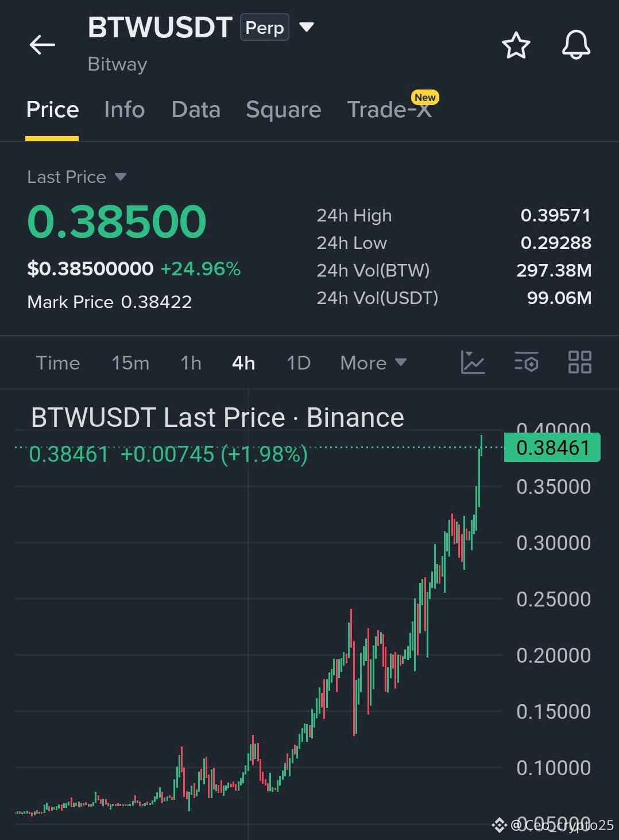Switch to the Square tab

coord(283,110)
